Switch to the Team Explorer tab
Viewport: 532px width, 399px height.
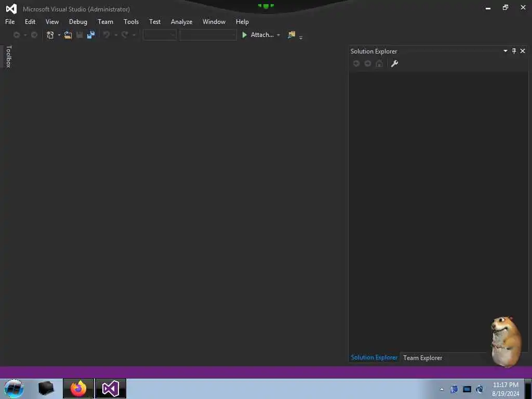[x=423, y=358]
